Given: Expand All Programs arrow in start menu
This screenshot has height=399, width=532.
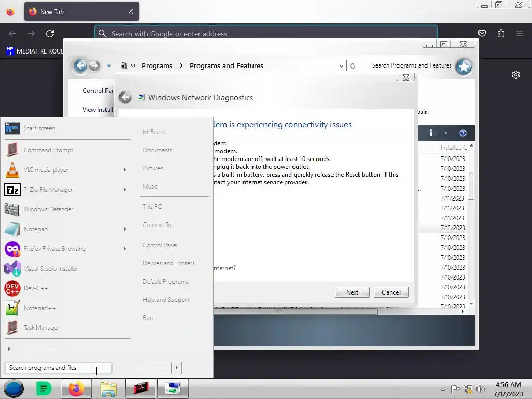Looking at the screenshot, I should click(x=9, y=349).
